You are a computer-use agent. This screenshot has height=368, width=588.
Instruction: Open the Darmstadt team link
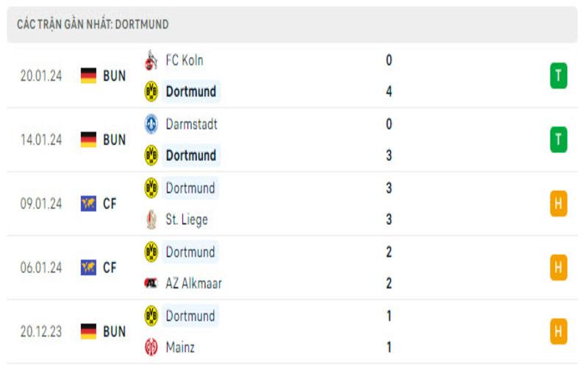tap(191, 124)
